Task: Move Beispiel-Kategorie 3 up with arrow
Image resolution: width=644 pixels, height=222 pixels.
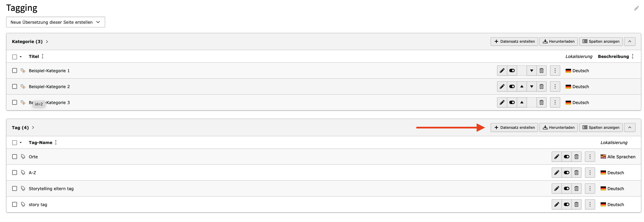Action: click(522, 102)
